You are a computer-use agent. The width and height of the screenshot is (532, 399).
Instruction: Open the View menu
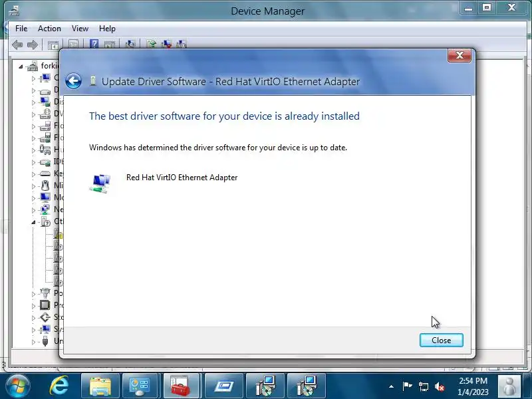80,29
